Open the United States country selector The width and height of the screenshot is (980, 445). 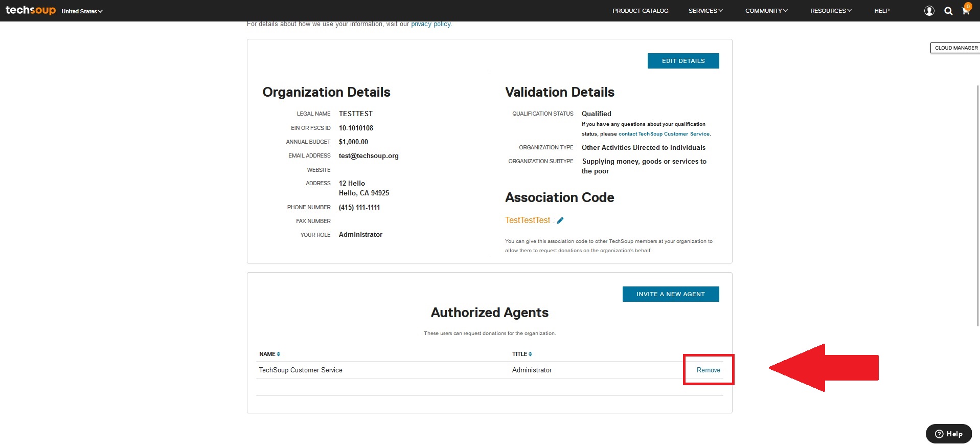click(x=82, y=11)
